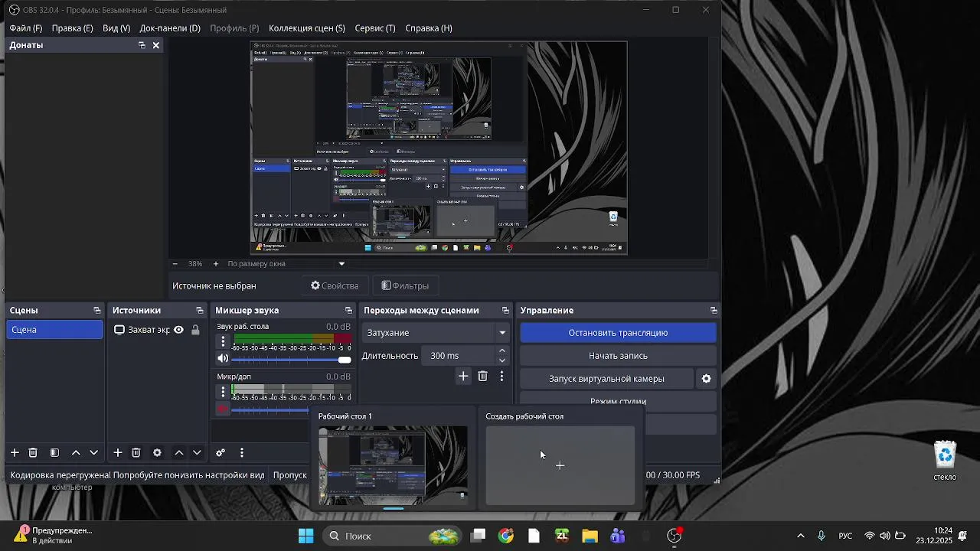This screenshot has width=980, height=551.
Task: Remove transition with trash icon
Action: (482, 376)
